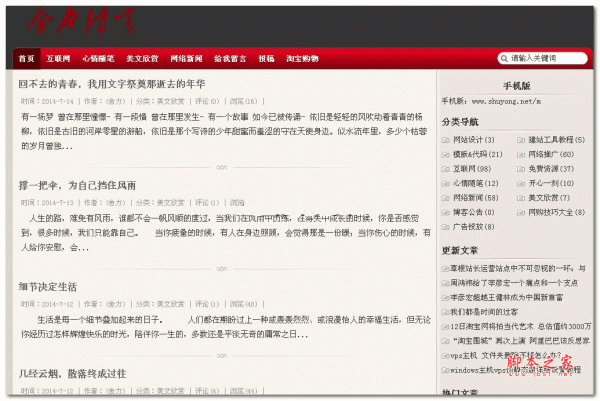Click the folder icon beside 博客公告
This screenshot has width=600, height=401.
[x=445, y=213]
